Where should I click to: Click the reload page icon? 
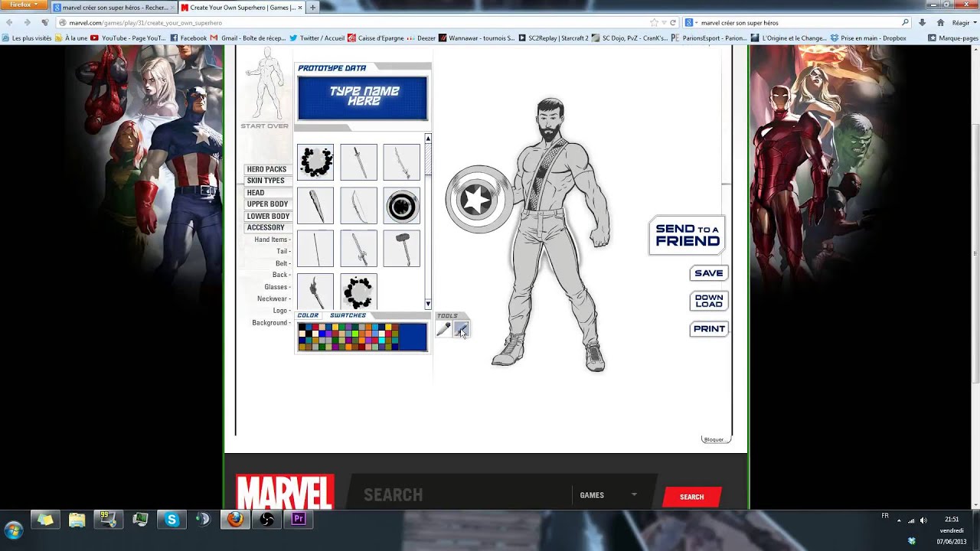pyautogui.click(x=673, y=22)
